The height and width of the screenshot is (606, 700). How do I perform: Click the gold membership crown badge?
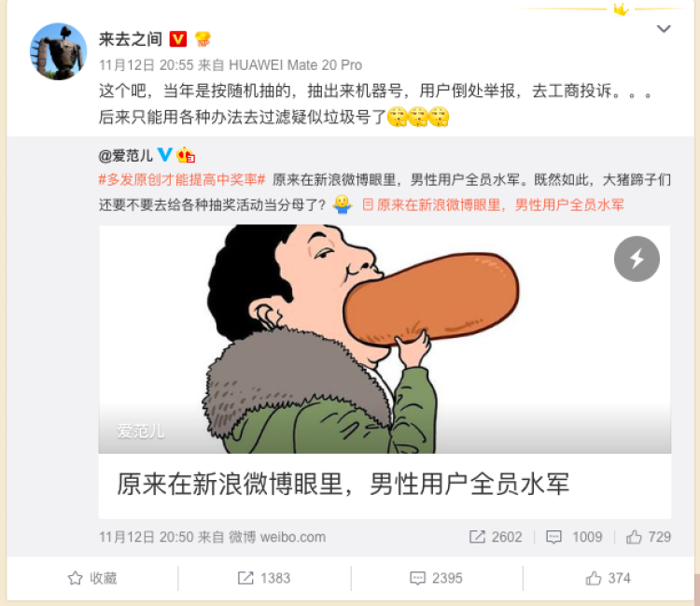[x=203, y=39]
